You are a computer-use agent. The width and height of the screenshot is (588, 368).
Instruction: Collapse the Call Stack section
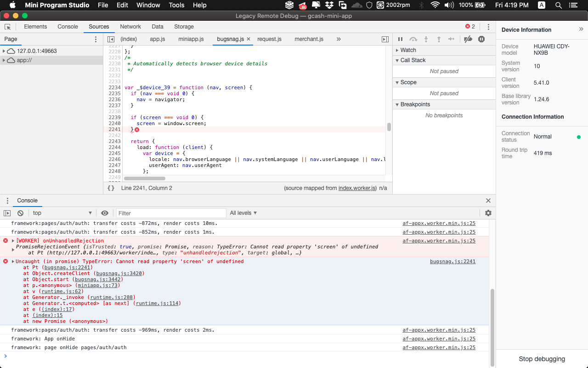(397, 60)
